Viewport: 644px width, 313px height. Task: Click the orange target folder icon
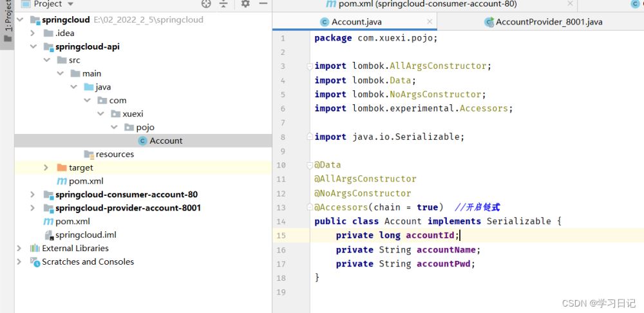(x=62, y=168)
